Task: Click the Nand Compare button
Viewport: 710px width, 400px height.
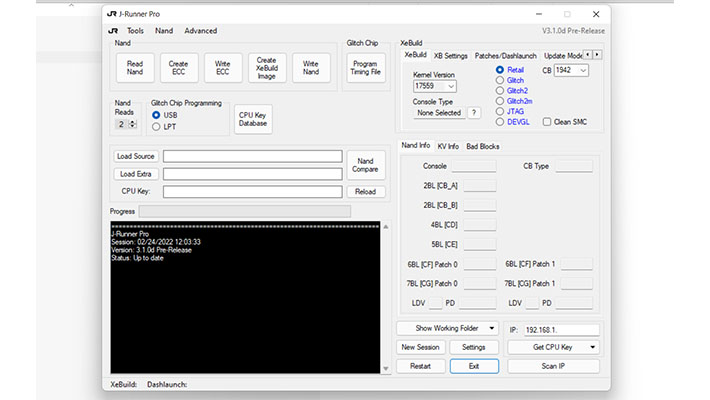Action: (x=365, y=165)
